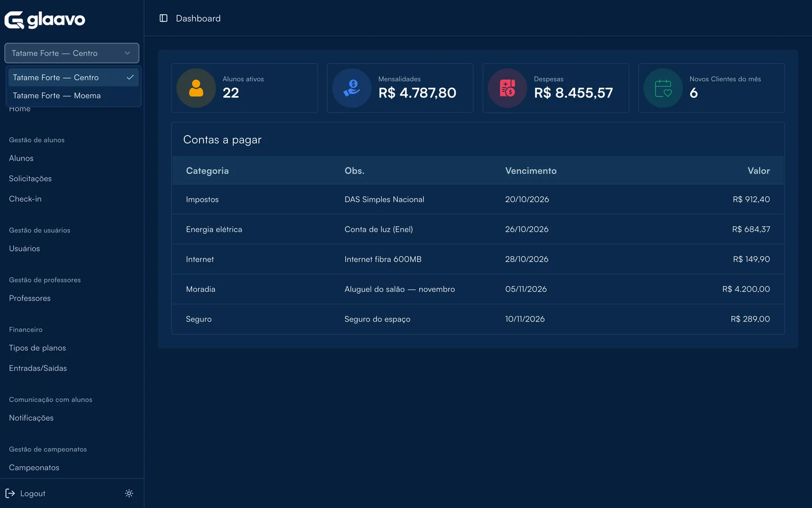Click the Valor column header
Screen dimensions: 812x508
click(x=759, y=171)
